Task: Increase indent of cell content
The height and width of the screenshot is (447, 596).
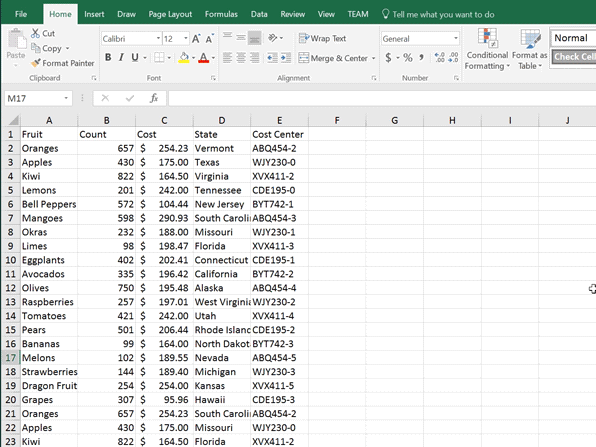Action: 286,58
